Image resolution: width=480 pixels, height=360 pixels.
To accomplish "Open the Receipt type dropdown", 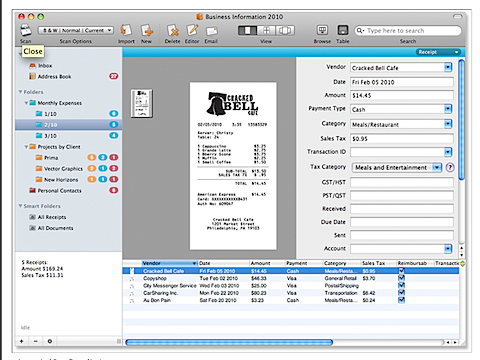I will 438,52.
